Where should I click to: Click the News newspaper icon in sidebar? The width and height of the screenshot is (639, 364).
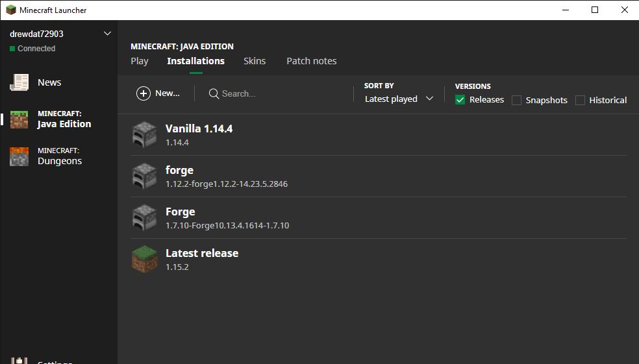(x=19, y=82)
